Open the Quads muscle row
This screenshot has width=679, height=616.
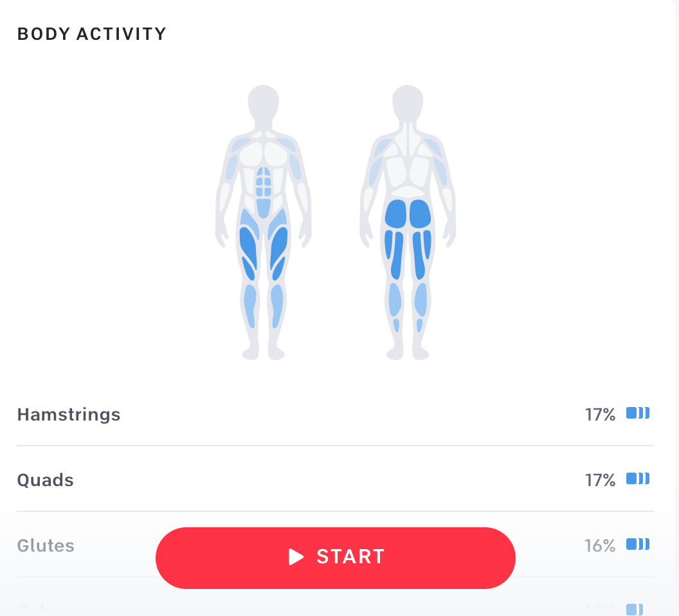335,480
